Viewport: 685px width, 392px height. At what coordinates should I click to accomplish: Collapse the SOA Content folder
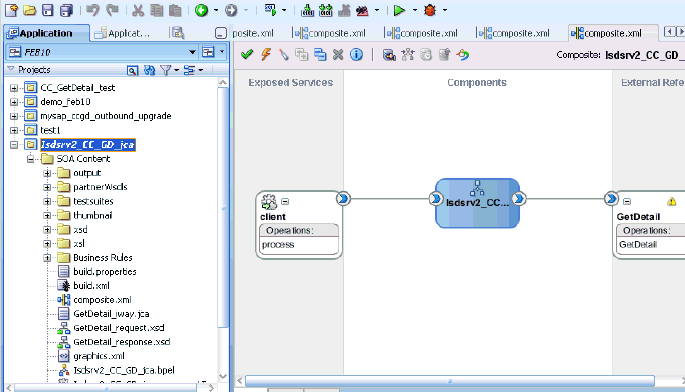tap(31, 159)
